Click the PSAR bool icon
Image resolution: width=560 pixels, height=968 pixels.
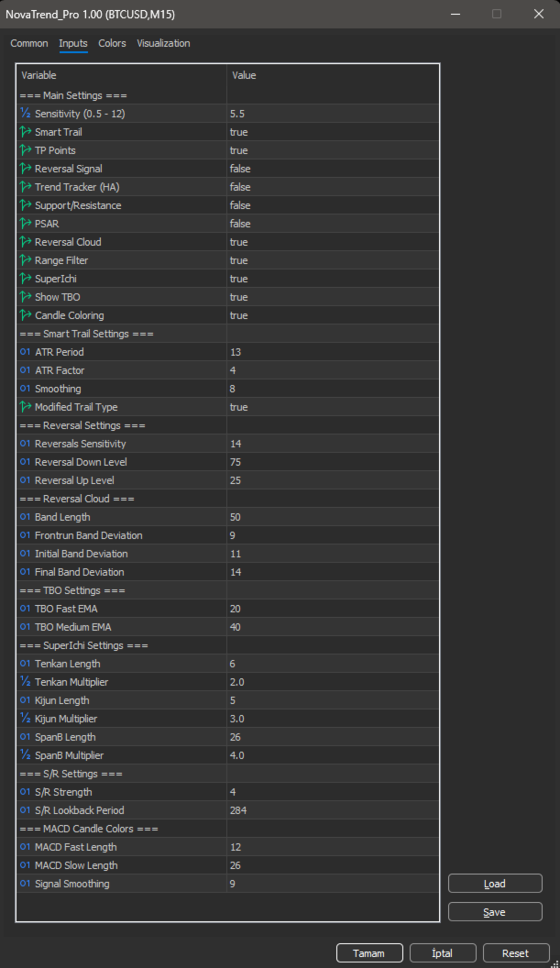26,224
